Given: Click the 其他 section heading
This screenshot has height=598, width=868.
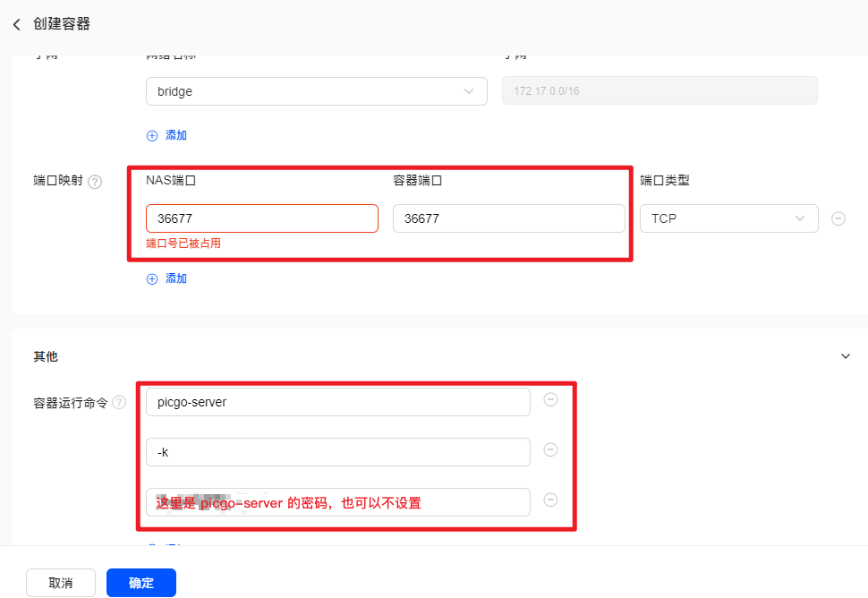Looking at the screenshot, I should (46, 356).
